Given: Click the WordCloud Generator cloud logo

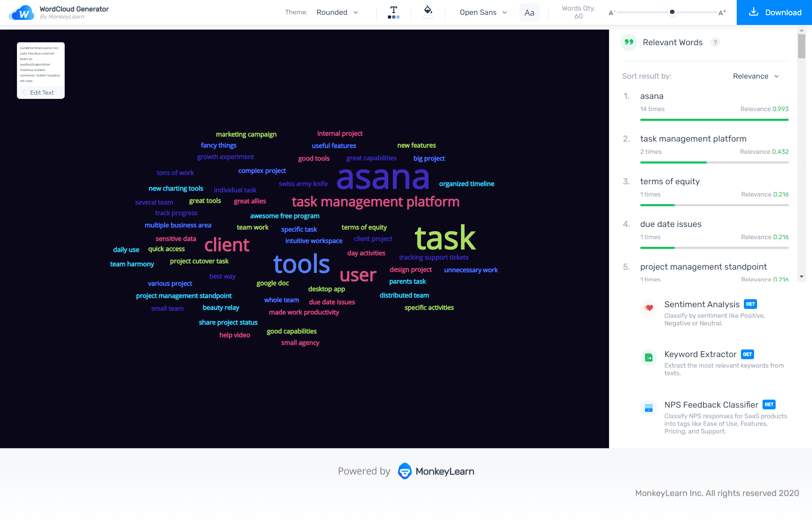Looking at the screenshot, I should tap(22, 13).
